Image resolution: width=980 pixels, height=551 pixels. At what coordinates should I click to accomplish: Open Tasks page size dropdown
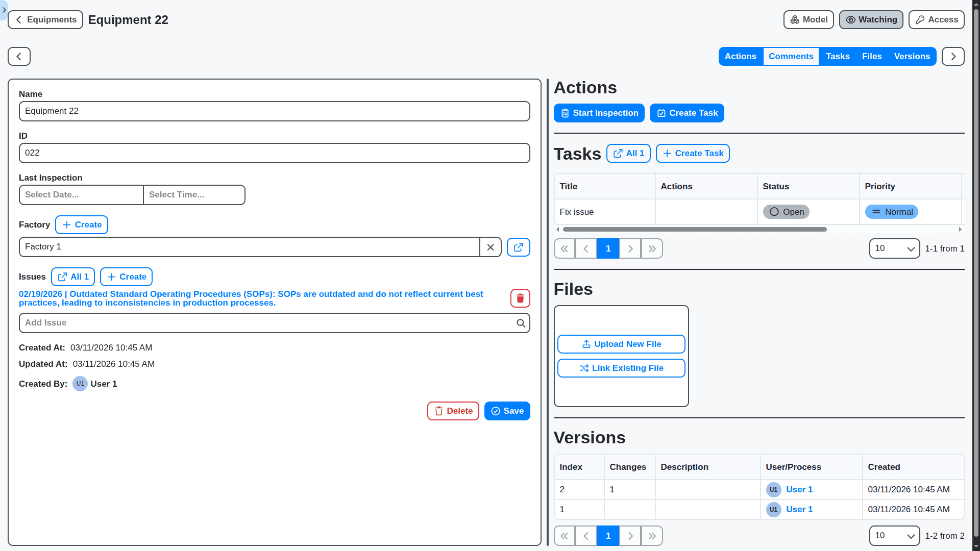pyautogui.click(x=894, y=249)
